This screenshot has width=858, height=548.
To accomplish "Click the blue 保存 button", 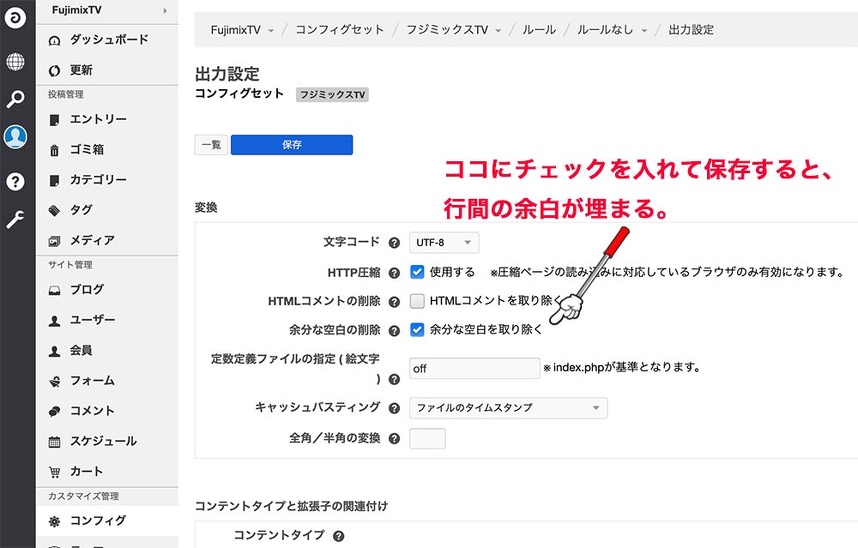I will 291,144.
